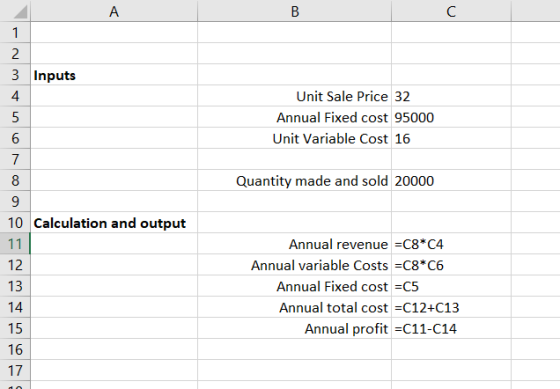Click the =C12+C13 formula cell
560x389 pixels.
(451, 307)
